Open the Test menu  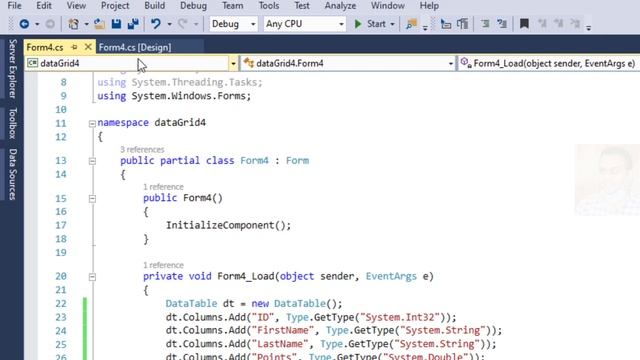click(302, 6)
